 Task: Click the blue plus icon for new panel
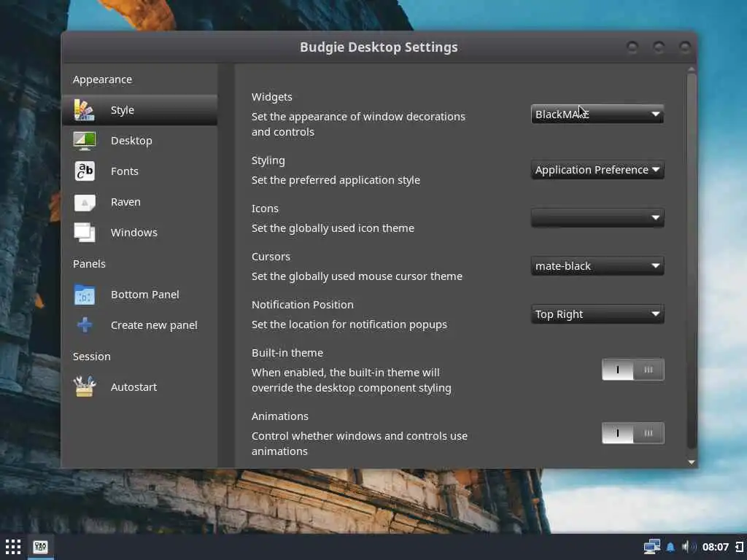pos(85,325)
